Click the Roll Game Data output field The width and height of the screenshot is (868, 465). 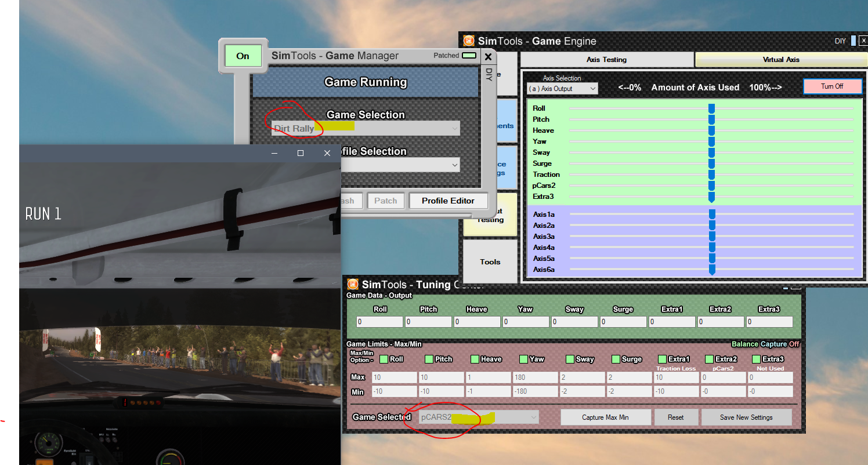(x=379, y=321)
